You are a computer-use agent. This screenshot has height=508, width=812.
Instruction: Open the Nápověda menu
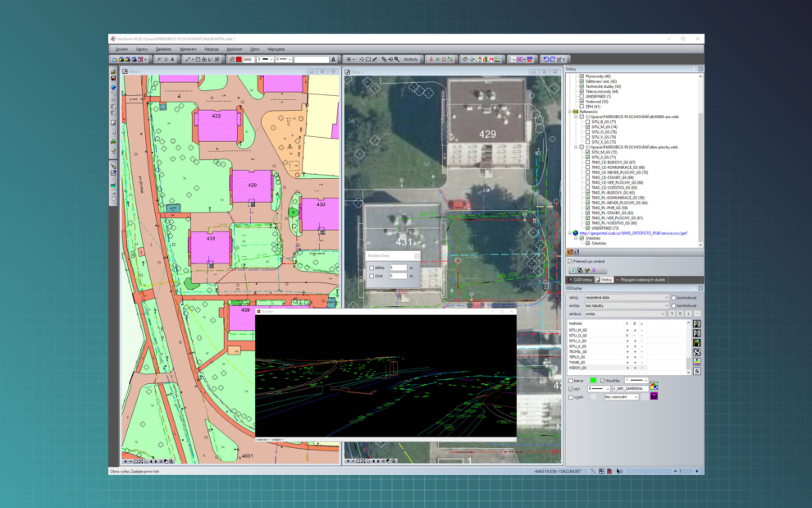tap(276, 49)
